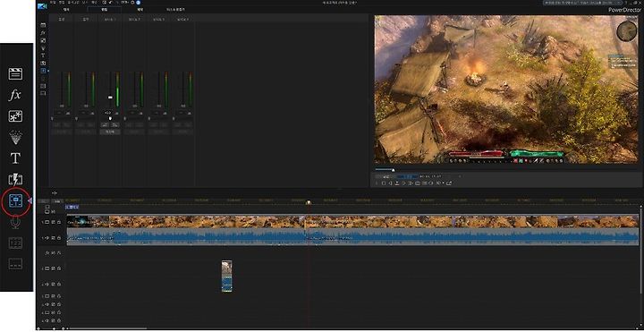Select the highlighted Movie mode button under the preview
The image size is (644, 332).
[x=407, y=176]
